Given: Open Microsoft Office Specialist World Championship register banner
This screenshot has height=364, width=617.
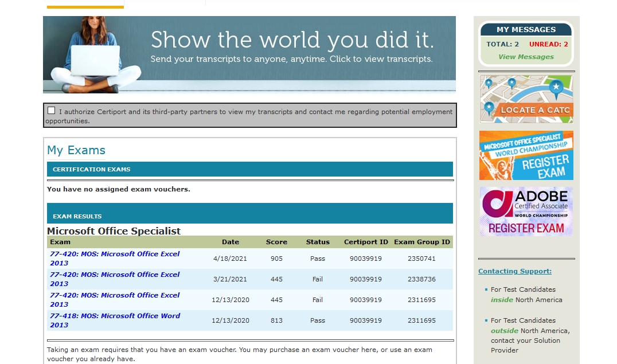Looking at the screenshot, I should tap(526, 155).
